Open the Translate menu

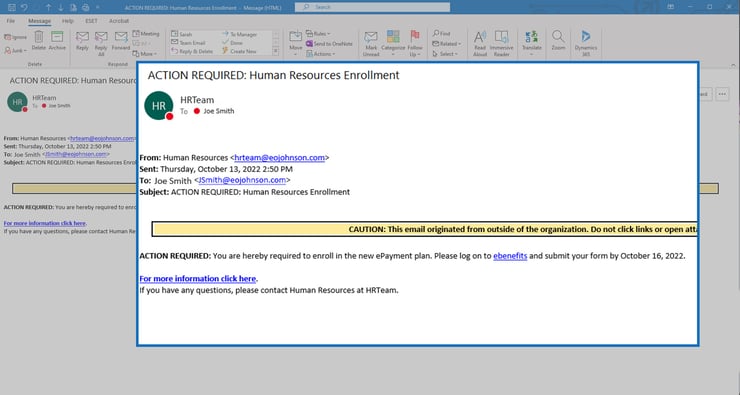532,43
